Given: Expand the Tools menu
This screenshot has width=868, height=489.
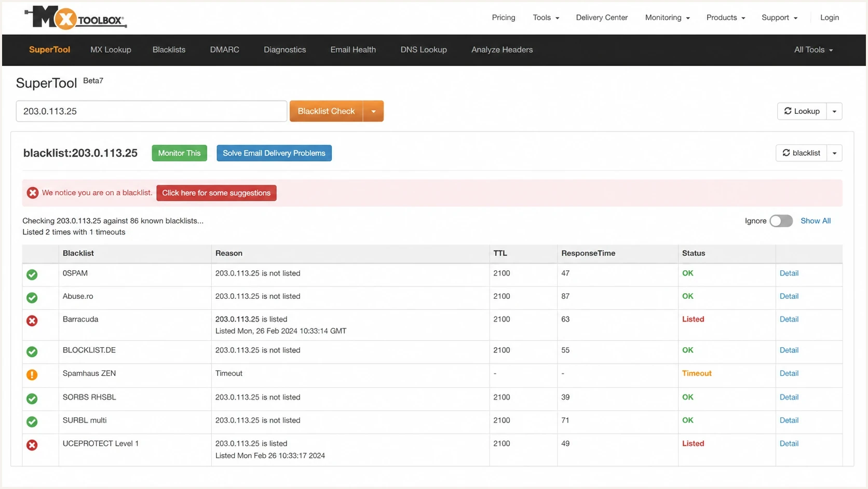Looking at the screenshot, I should click(546, 18).
